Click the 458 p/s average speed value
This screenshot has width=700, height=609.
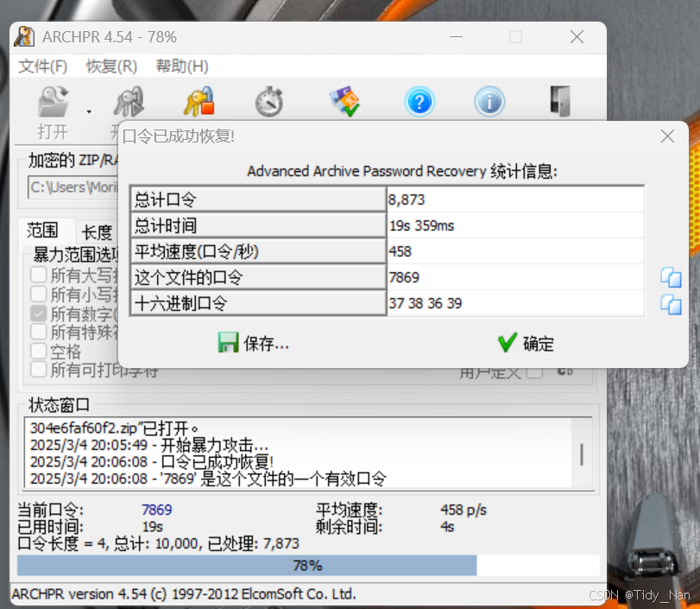[x=464, y=510]
